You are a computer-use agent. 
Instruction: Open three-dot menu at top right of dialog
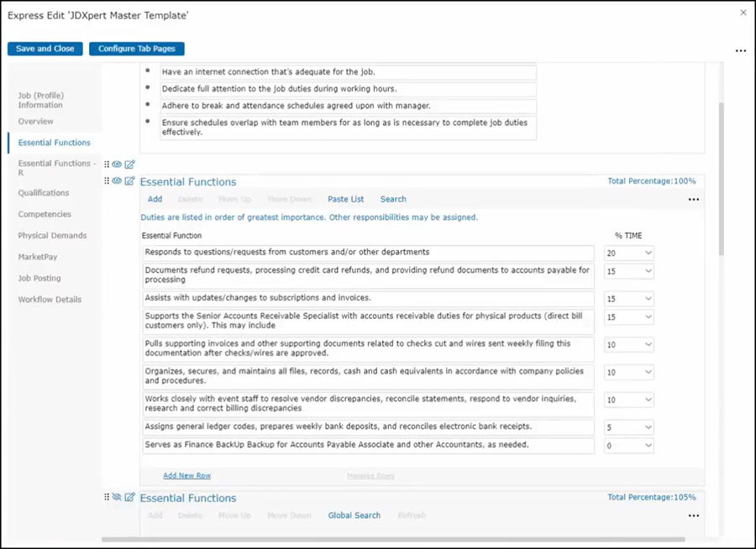point(740,50)
